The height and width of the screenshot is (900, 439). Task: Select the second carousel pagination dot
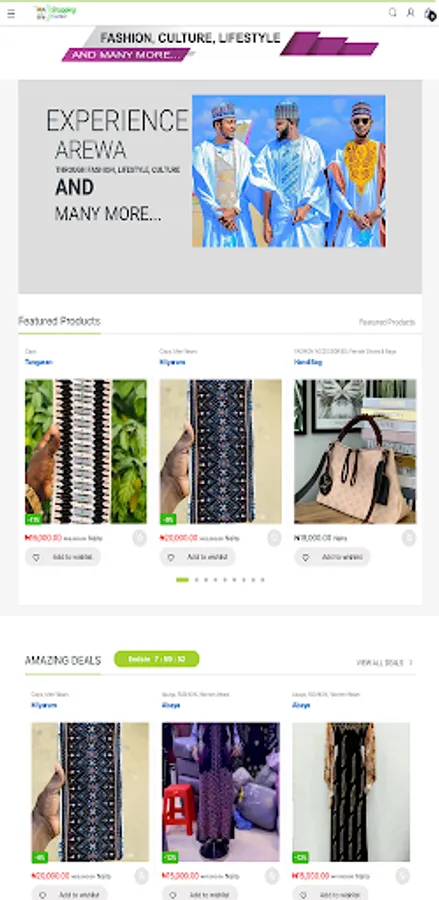[196, 580]
